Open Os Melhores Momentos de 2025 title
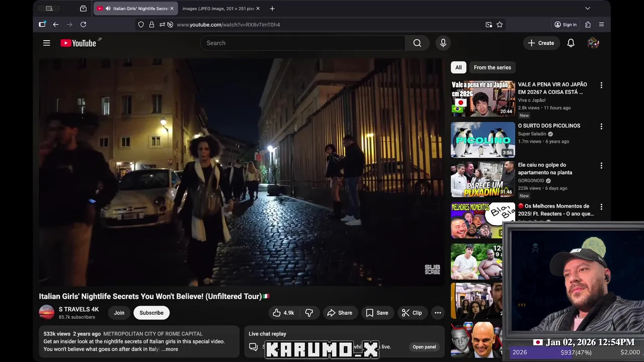Viewport: 644px width, 362px height. point(556,210)
